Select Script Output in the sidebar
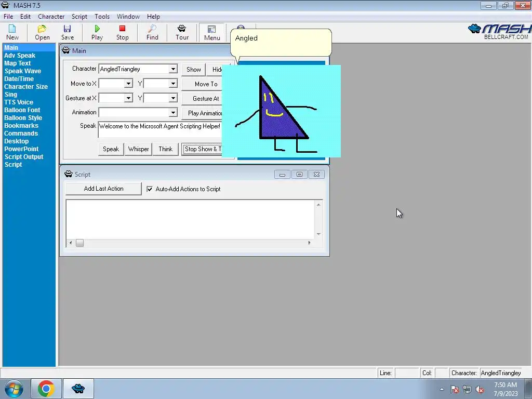The width and height of the screenshot is (532, 399). (x=24, y=157)
